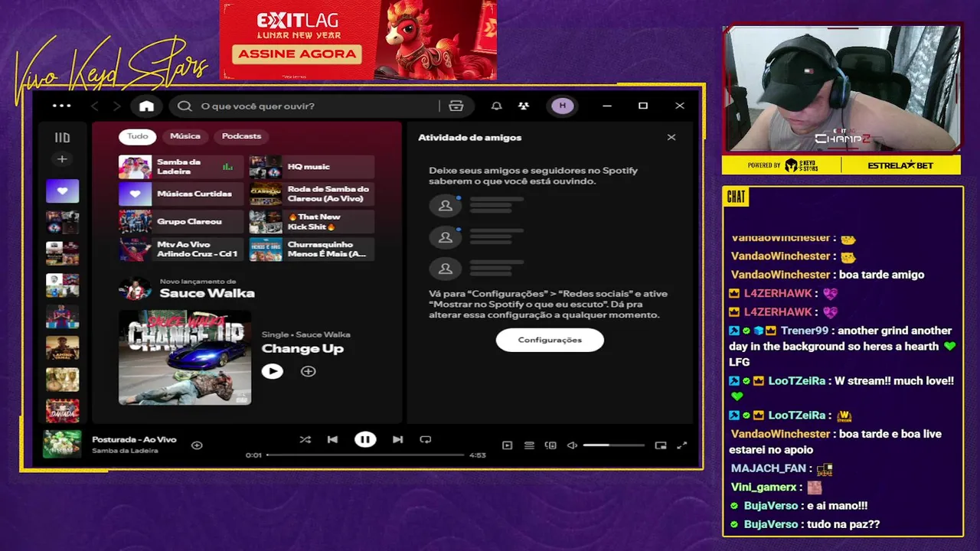The width and height of the screenshot is (980, 551).
Task: Click the 'Change Up' album cover
Action: coord(185,357)
